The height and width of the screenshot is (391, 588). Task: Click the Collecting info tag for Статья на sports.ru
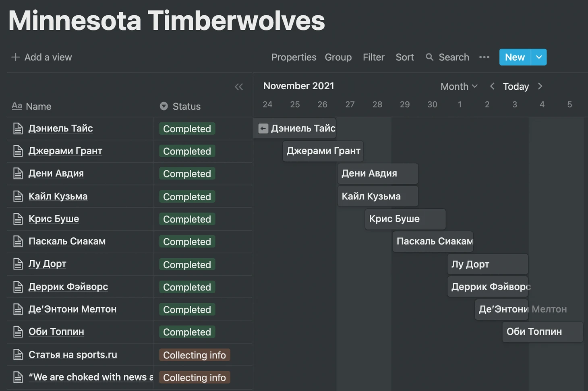195,355
